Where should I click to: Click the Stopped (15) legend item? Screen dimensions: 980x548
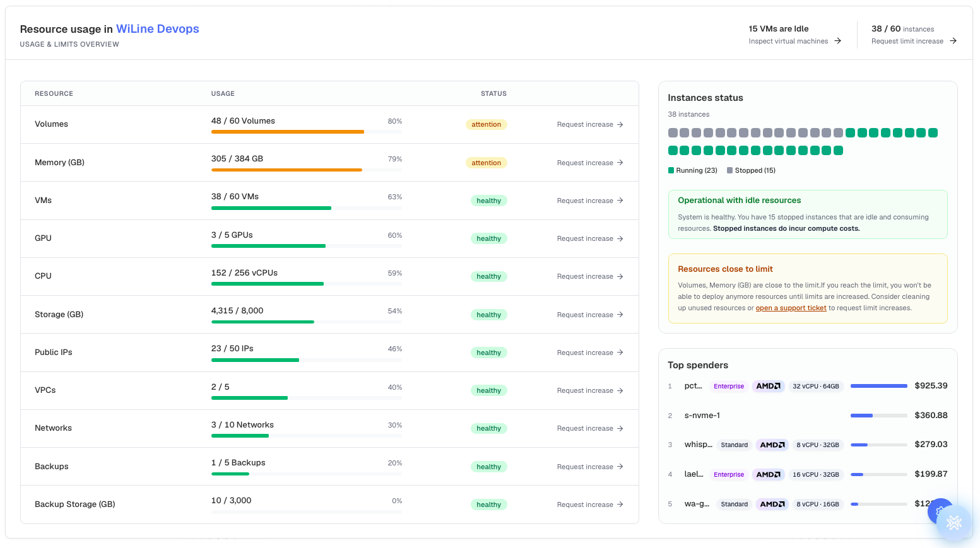pos(751,170)
